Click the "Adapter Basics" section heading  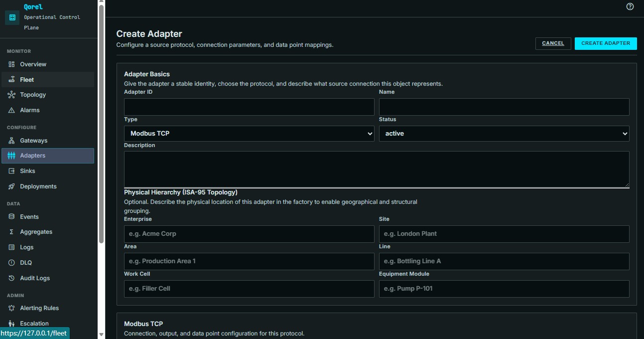coord(147,74)
